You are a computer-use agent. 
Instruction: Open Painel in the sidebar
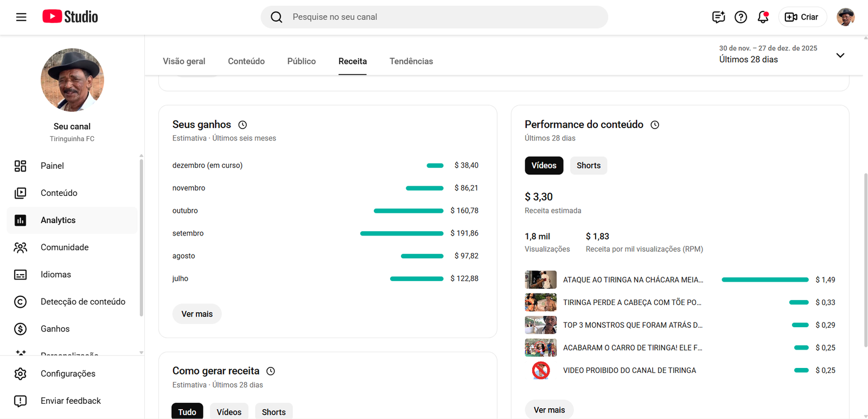72,166
